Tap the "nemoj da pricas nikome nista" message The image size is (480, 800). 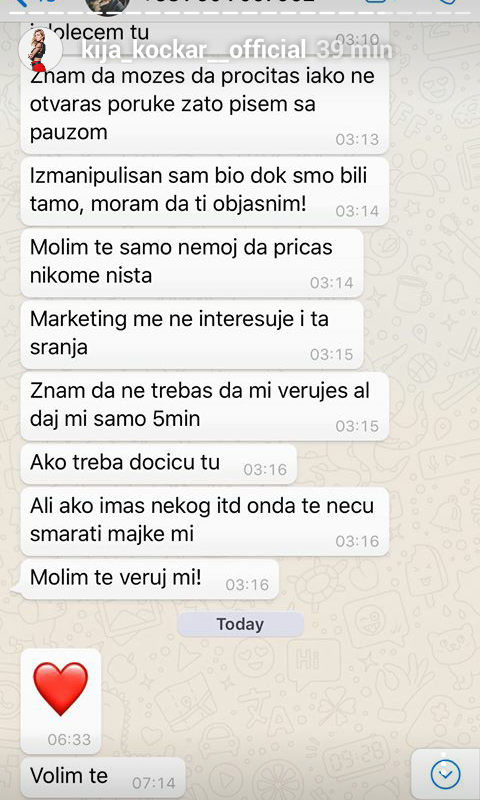[x=192, y=262]
